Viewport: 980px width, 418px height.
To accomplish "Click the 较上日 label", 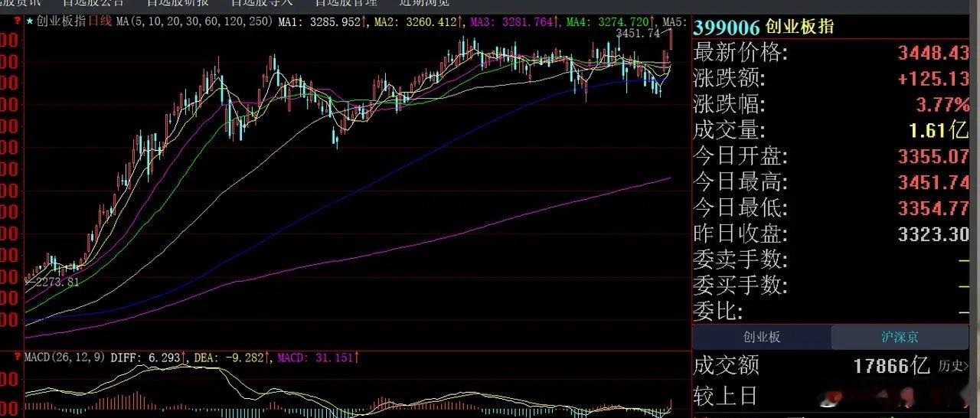I will tap(725, 395).
